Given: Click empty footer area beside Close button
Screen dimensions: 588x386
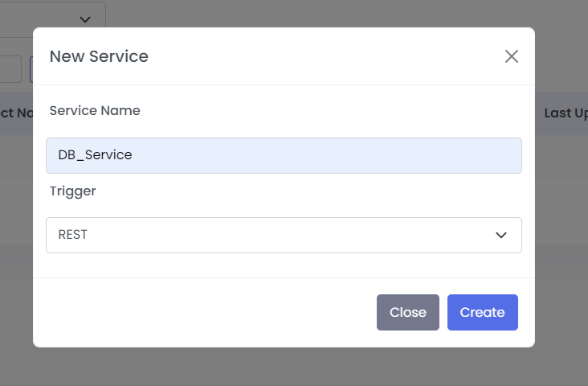Looking at the screenshot, I should [x=205, y=312].
